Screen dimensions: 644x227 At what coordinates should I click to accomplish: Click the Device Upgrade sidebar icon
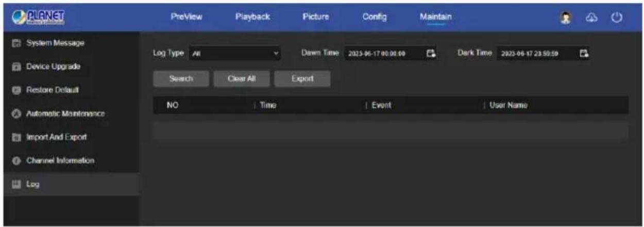[15, 67]
